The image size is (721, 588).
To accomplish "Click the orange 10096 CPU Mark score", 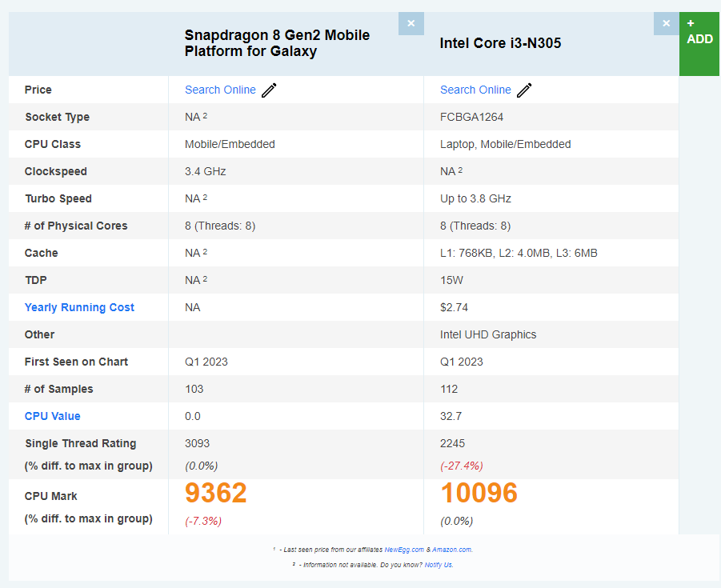I will [x=479, y=492].
